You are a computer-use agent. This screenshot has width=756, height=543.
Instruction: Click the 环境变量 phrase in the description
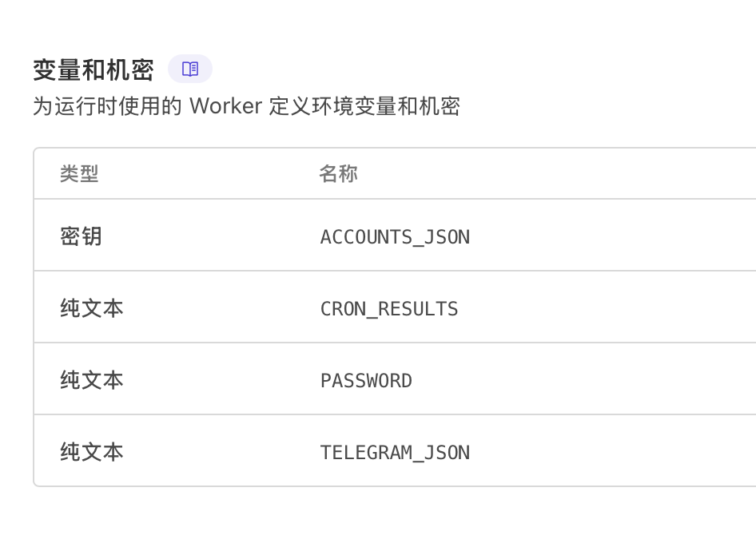coord(354,106)
